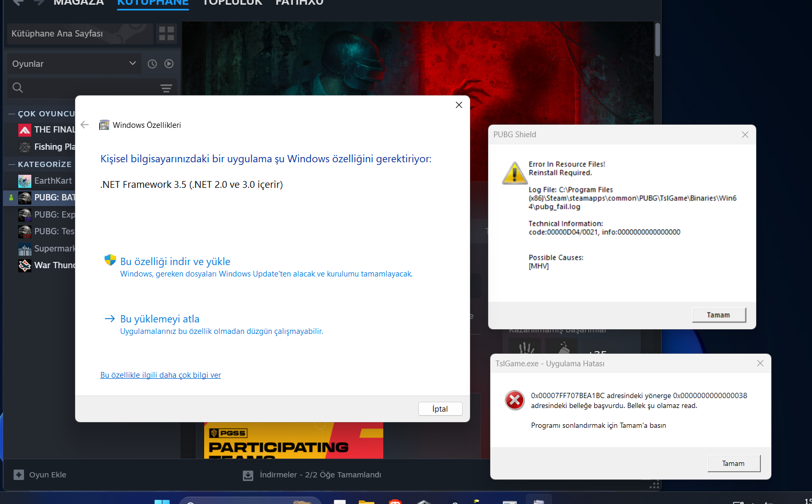This screenshot has height=504, width=812.
Task: Collapse the KATEGORİZE category
Action: pyautogui.click(x=11, y=164)
